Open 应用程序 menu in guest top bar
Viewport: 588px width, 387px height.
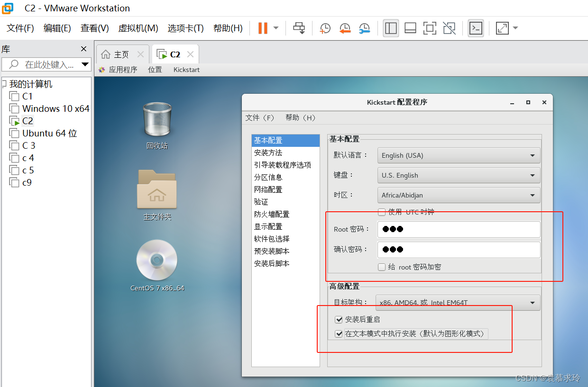pyautogui.click(x=118, y=70)
